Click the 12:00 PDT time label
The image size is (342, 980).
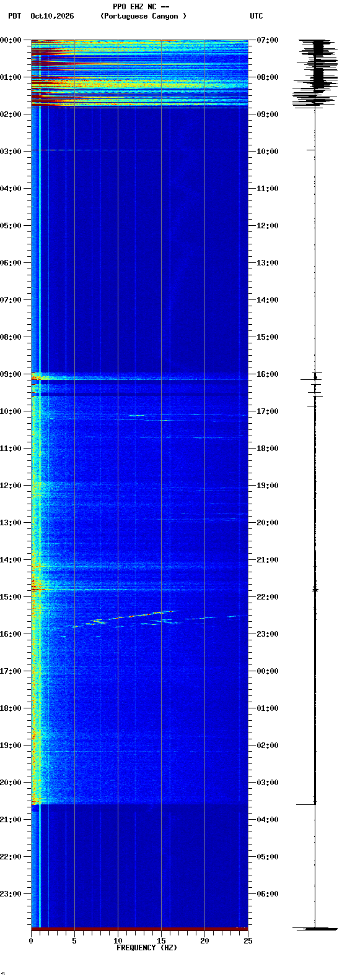point(11,486)
